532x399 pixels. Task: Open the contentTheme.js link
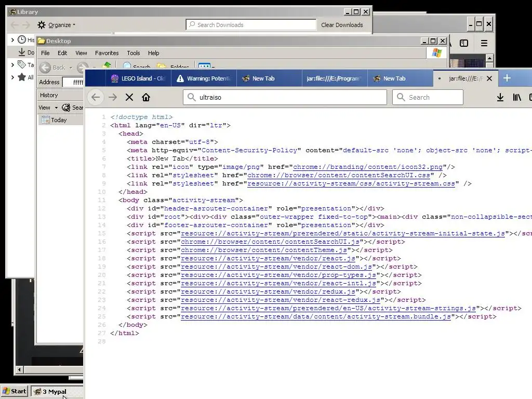coord(263,250)
